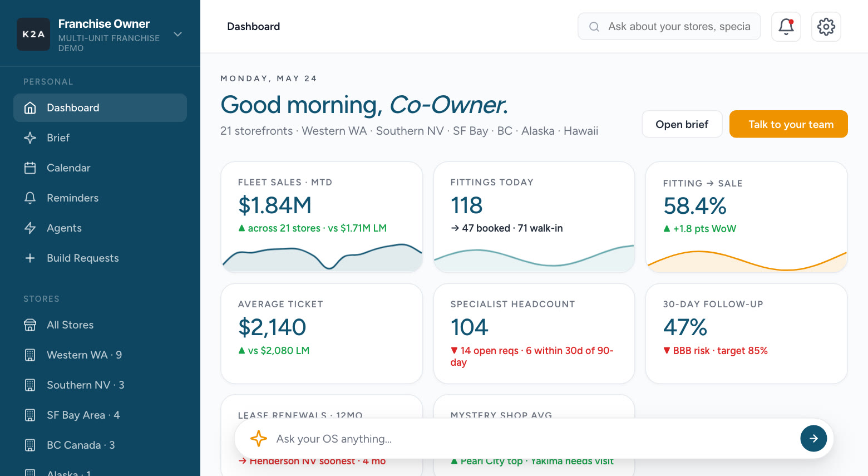Image resolution: width=868 pixels, height=476 pixels.
Task: Select Western WA · 9 store group
Action: point(100,355)
